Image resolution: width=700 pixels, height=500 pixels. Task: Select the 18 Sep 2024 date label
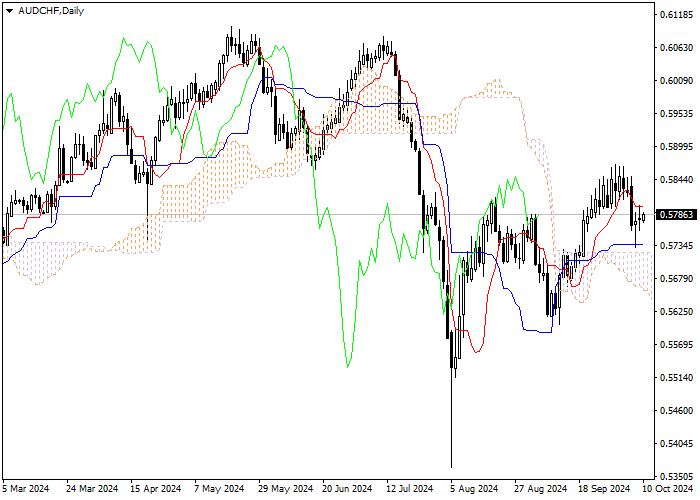604,489
